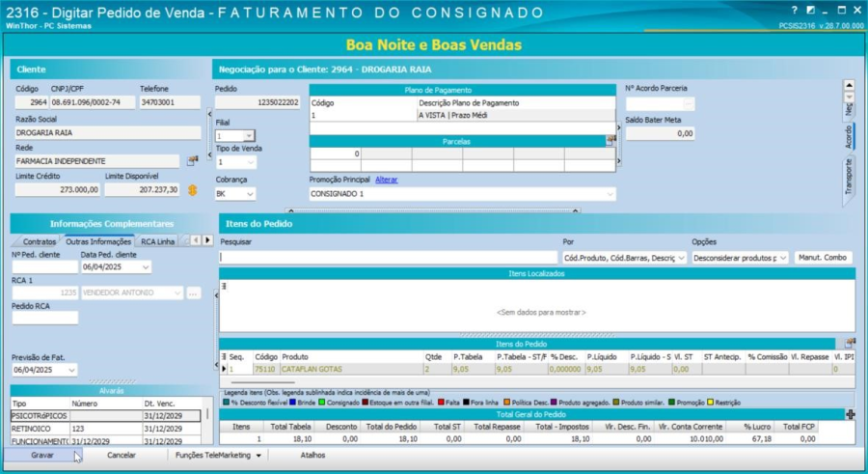This screenshot has height=474, width=868.
Task: Click the column chooser icon beside the Seq. header
Action: [224, 357]
